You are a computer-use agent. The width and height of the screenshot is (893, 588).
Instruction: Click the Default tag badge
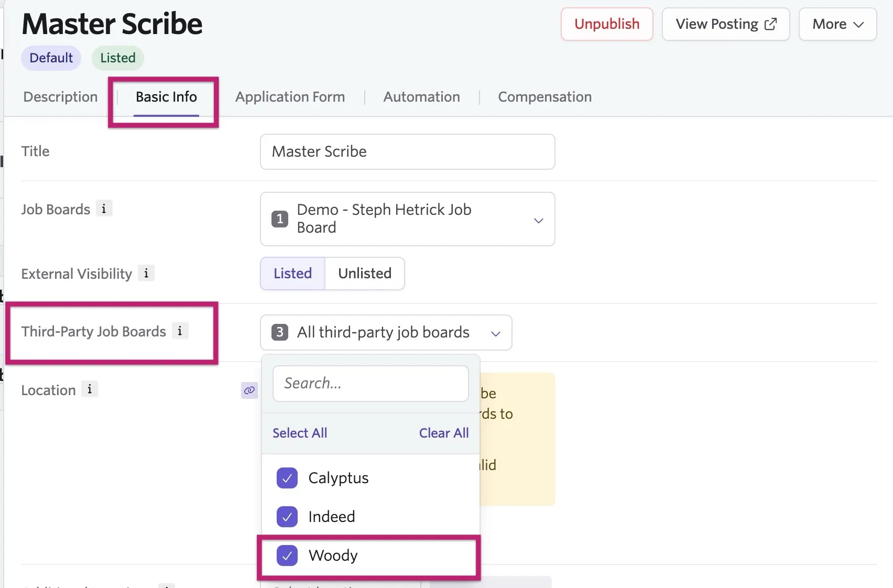(x=51, y=58)
